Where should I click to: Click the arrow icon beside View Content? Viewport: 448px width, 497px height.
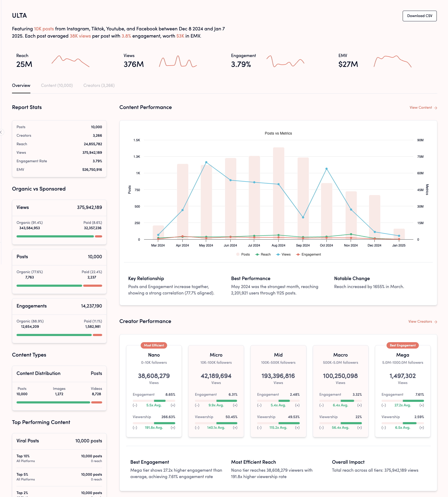pyautogui.click(x=435, y=108)
